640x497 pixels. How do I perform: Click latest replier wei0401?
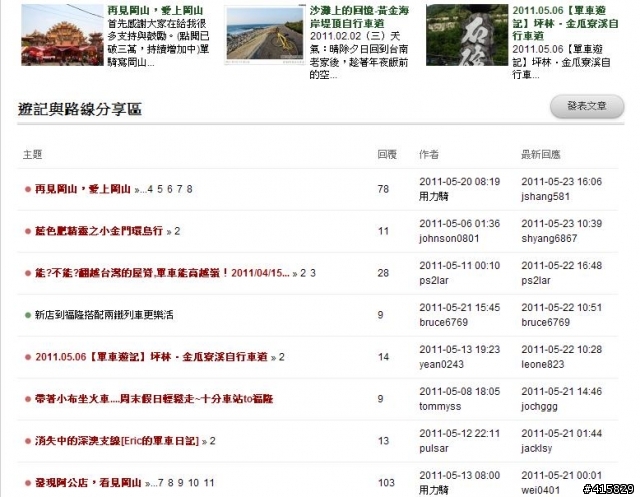tap(540, 490)
